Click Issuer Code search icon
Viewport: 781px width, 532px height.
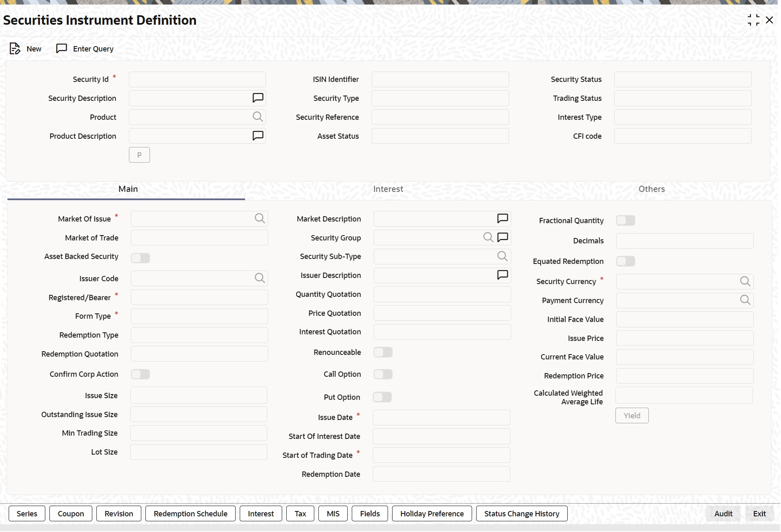pyautogui.click(x=260, y=278)
